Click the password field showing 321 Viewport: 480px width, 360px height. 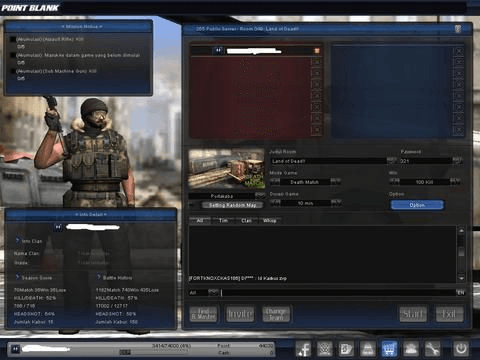click(x=425, y=161)
